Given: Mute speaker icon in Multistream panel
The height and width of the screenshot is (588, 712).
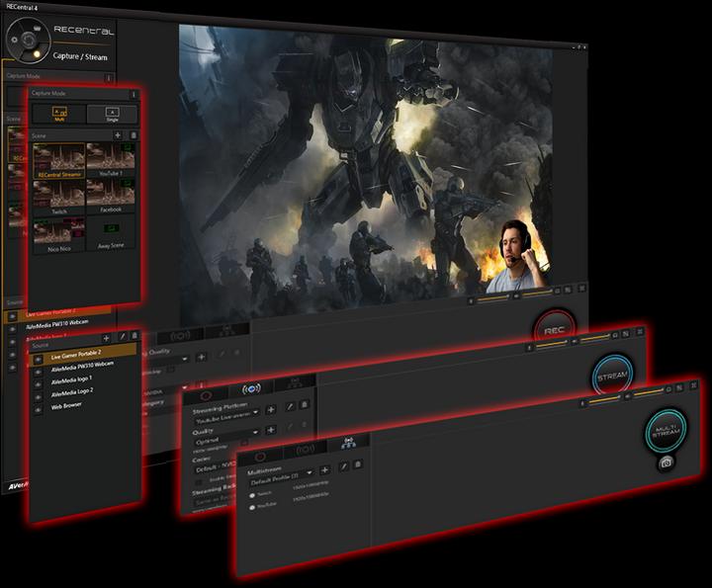Looking at the screenshot, I should (628, 396).
